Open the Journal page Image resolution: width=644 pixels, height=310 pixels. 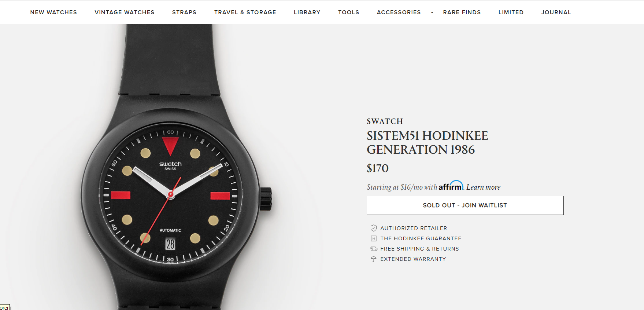pyautogui.click(x=556, y=12)
